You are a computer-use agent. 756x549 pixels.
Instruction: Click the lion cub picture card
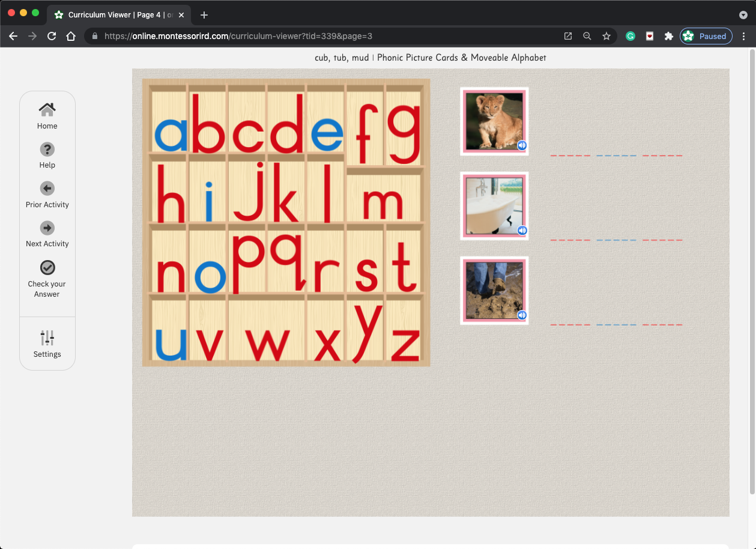coord(494,121)
